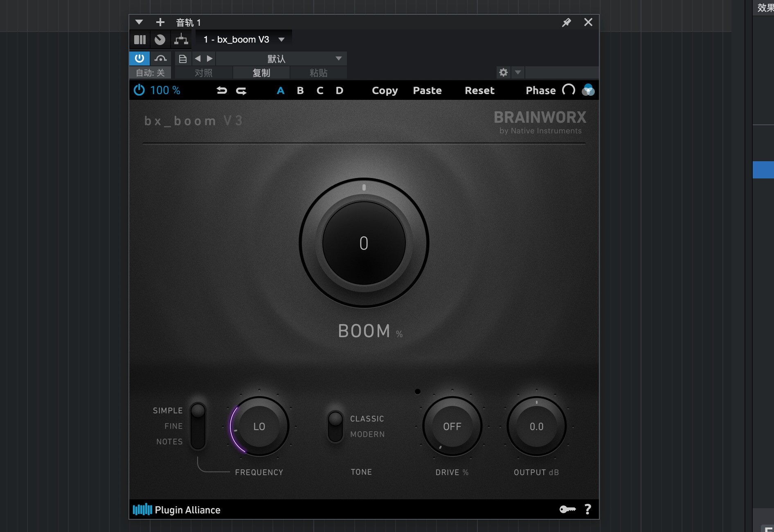Select settings bank C
The width and height of the screenshot is (774, 532).
tap(320, 90)
